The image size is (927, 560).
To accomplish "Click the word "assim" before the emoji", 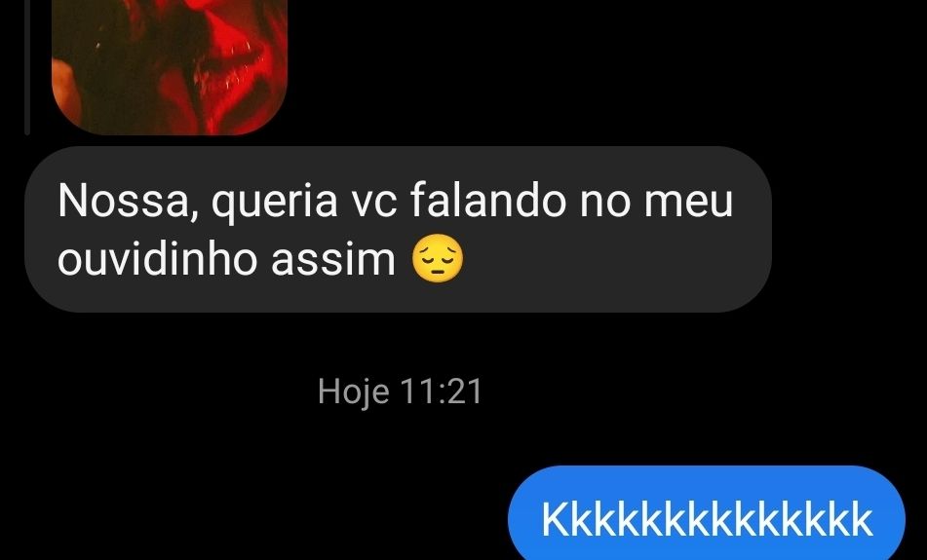I will 332,259.
